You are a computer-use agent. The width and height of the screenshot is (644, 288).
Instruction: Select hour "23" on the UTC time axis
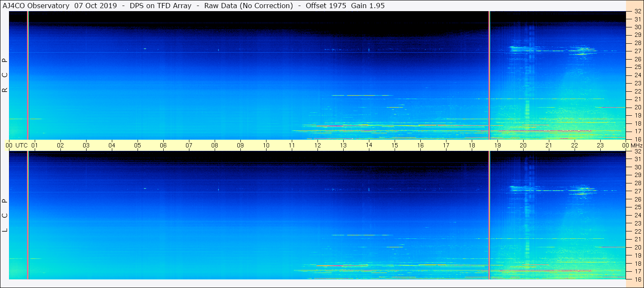600,145
